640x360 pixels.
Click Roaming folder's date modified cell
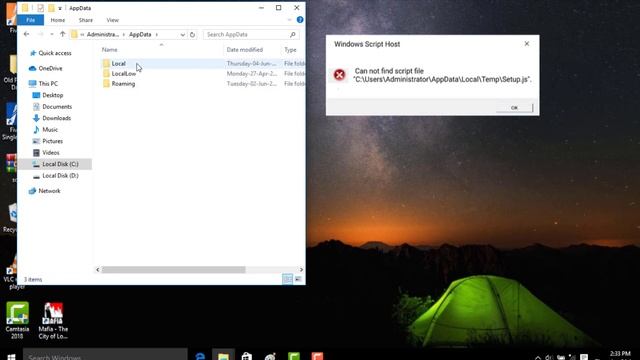click(252, 84)
